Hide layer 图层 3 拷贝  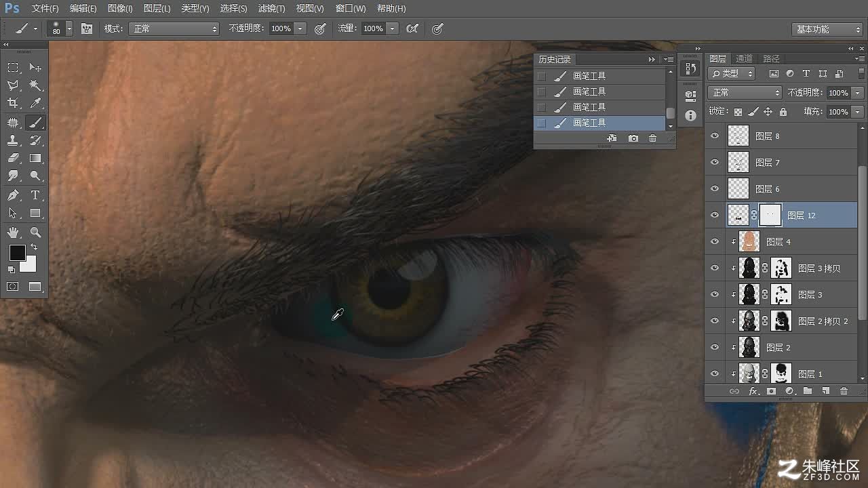tap(714, 268)
